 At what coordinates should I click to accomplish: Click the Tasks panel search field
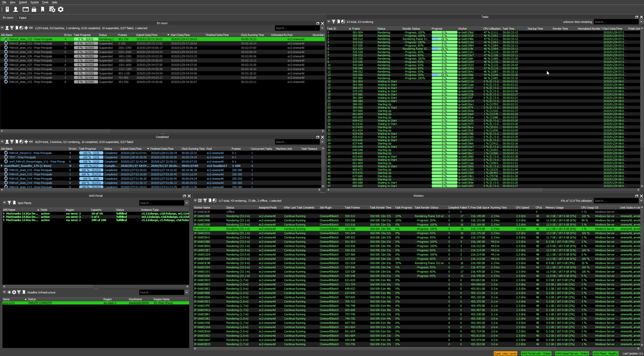(615, 22)
